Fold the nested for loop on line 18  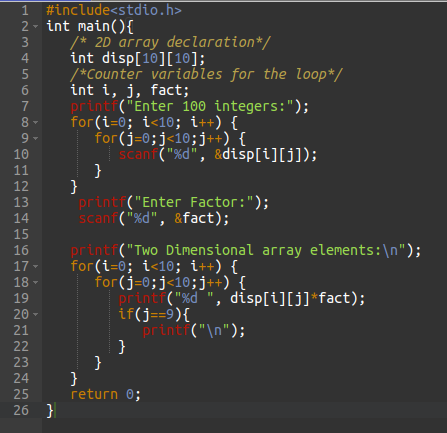[36, 283]
